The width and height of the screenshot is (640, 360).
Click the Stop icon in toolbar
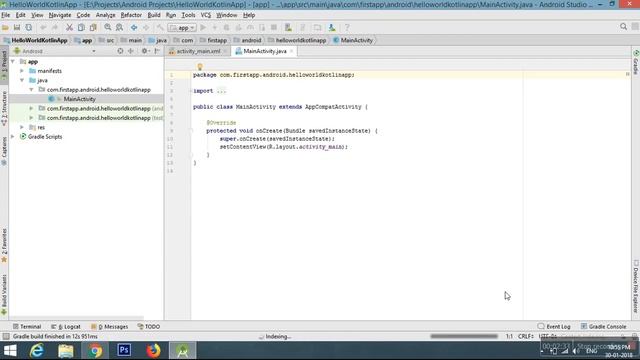coord(274,27)
